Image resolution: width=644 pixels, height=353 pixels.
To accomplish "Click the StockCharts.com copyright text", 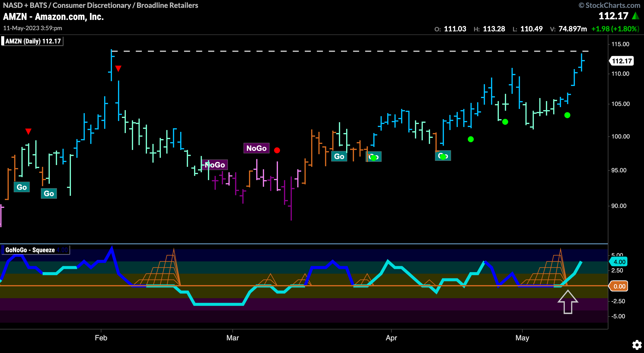I will click(x=610, y=5).
